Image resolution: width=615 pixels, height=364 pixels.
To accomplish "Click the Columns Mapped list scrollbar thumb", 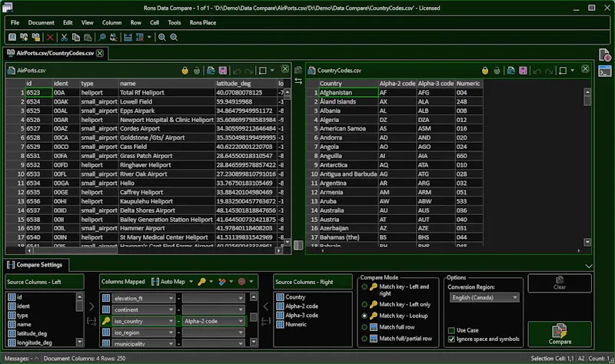I will [254, 317].
